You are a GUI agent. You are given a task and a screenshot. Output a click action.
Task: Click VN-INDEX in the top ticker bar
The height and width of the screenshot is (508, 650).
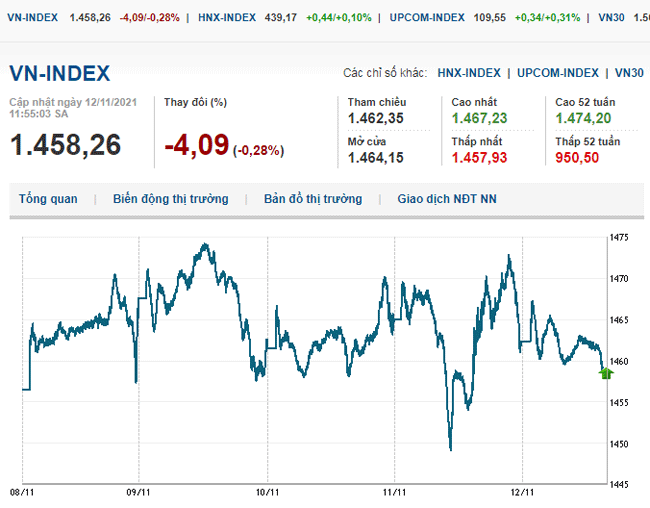(32, 18)
